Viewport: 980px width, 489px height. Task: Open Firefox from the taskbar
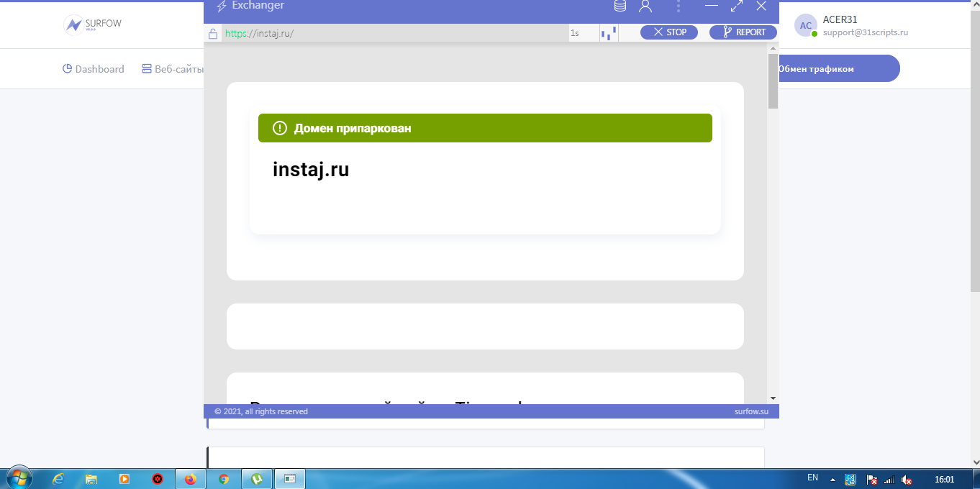pos(190,479)
